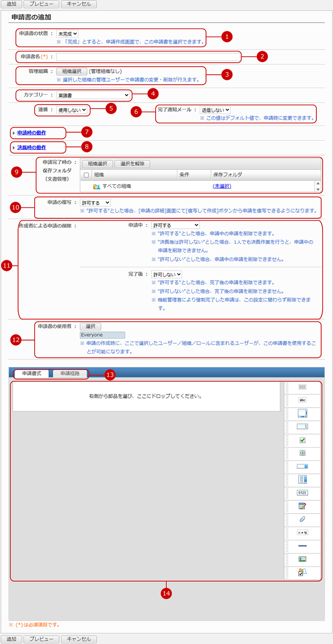The width and height of the screenshot is (333, 644).
Task: Open the 連番 dropdown
Action: (x=72, y=109)
